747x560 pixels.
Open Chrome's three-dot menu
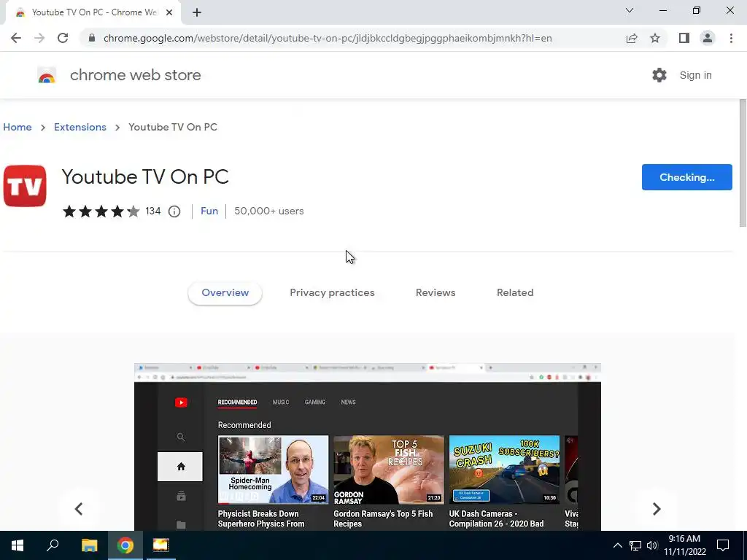731,38
